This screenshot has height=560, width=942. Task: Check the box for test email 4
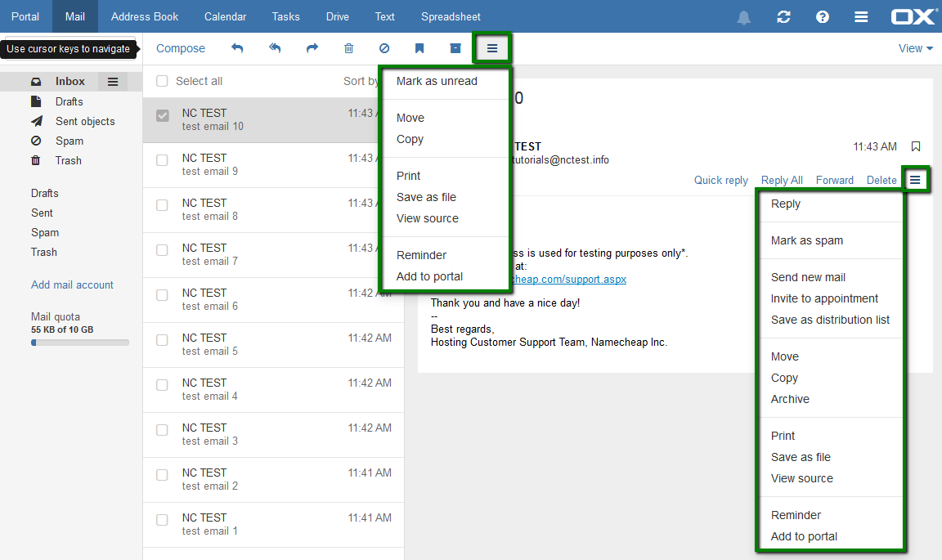click(x=162, y=385)
